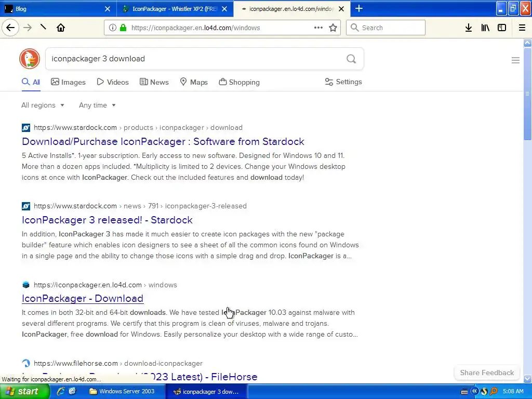The image size is (532, 399).
Task: Click the Share Feedback button
Action: tap(487, 373)
